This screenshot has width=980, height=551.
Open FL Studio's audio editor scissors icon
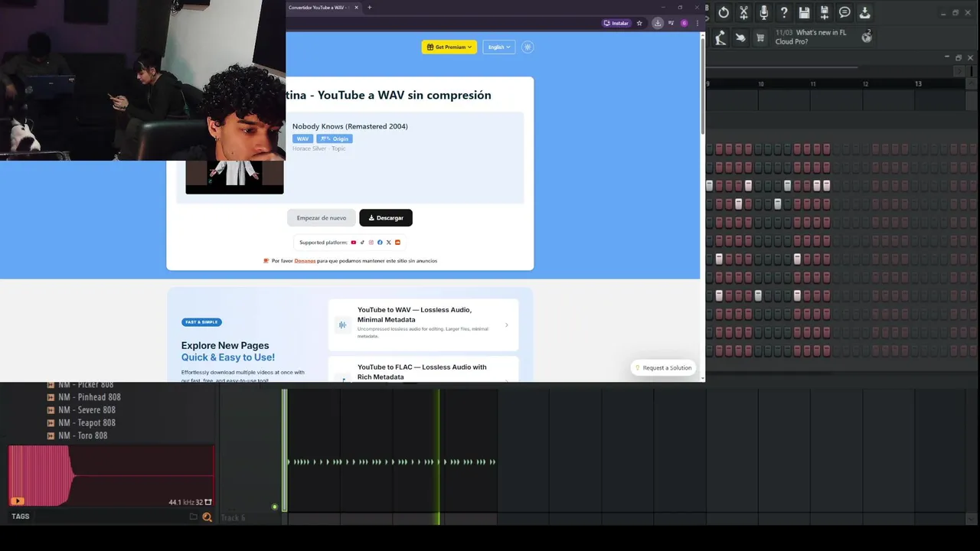(743, 12)
